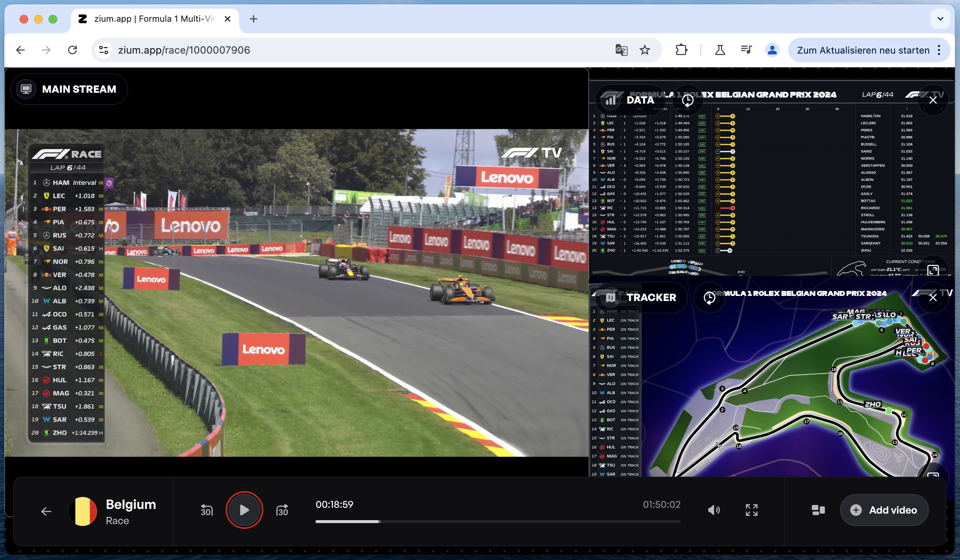960x560 pixels.
Task: Toggle fullscreen mode icon
Action: 752,510
